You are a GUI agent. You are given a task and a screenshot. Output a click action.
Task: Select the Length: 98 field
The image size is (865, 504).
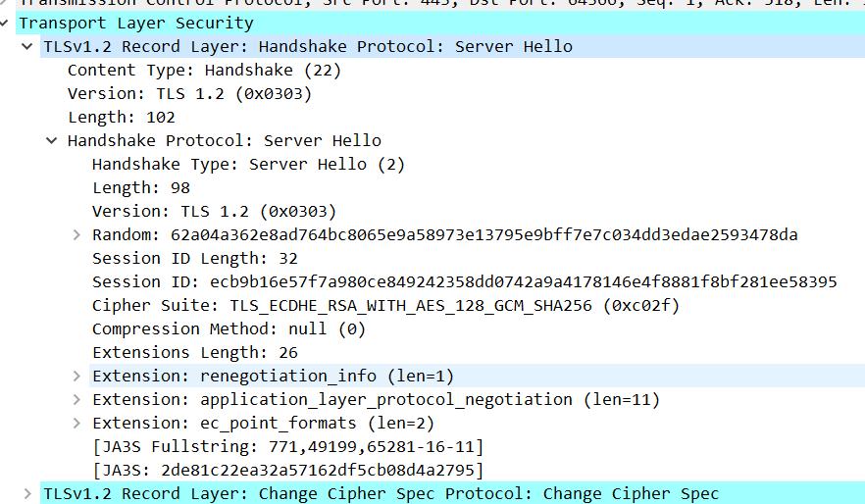(x=141, y=187)
